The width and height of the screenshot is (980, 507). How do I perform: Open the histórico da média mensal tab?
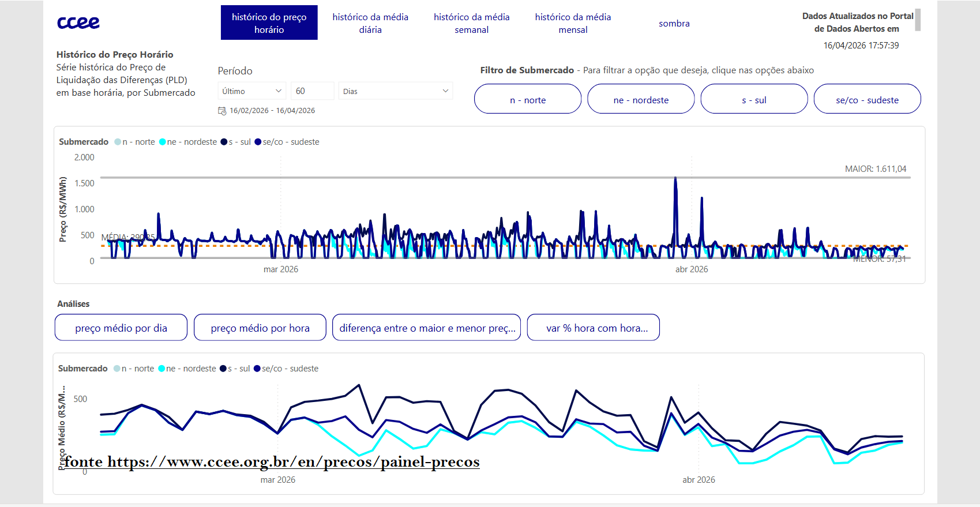click(573, 23)
